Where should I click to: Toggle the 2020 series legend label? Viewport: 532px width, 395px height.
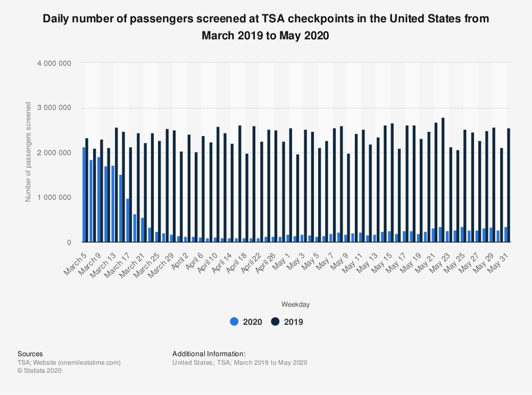tap(253, 322)
